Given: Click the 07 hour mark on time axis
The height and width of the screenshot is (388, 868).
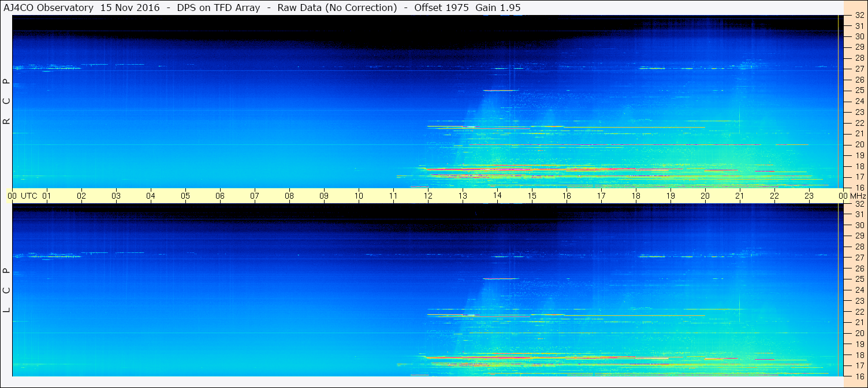Looking at the screenshot, I should coord(255,196).
